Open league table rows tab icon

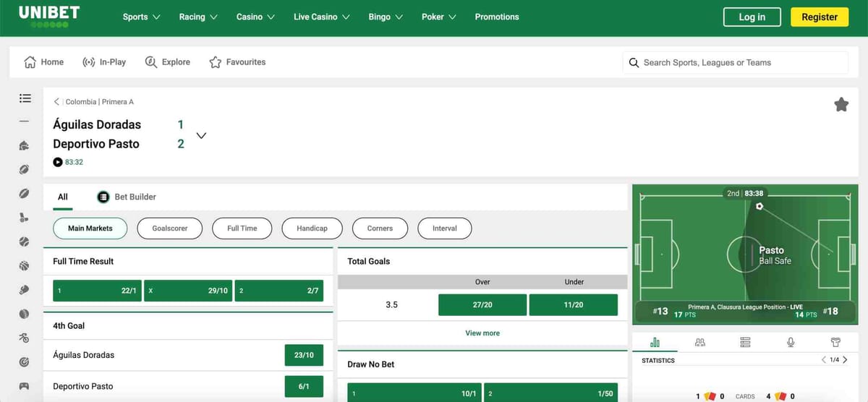click(x=746, y=342)
